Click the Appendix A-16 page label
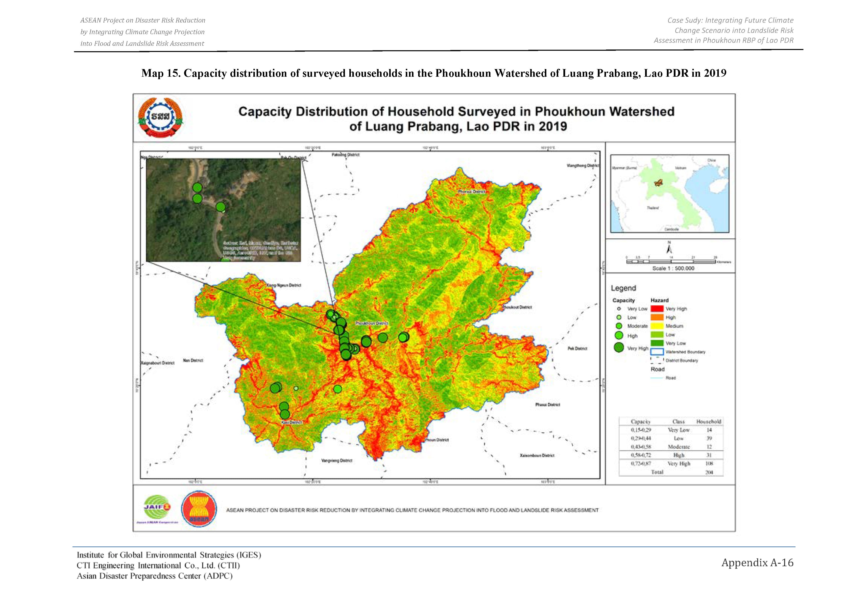This screenshot has height=614, width=868. point(757,563)
